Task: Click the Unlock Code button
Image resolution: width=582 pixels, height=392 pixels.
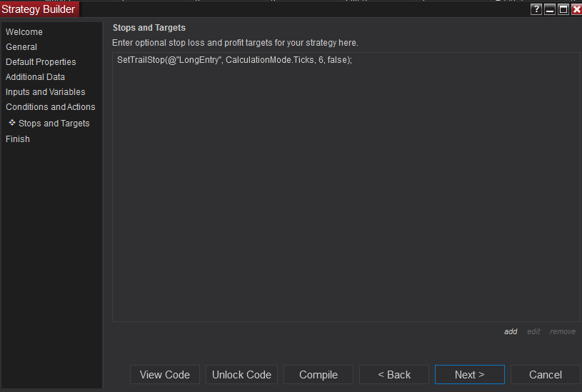Action: point(242,375)
